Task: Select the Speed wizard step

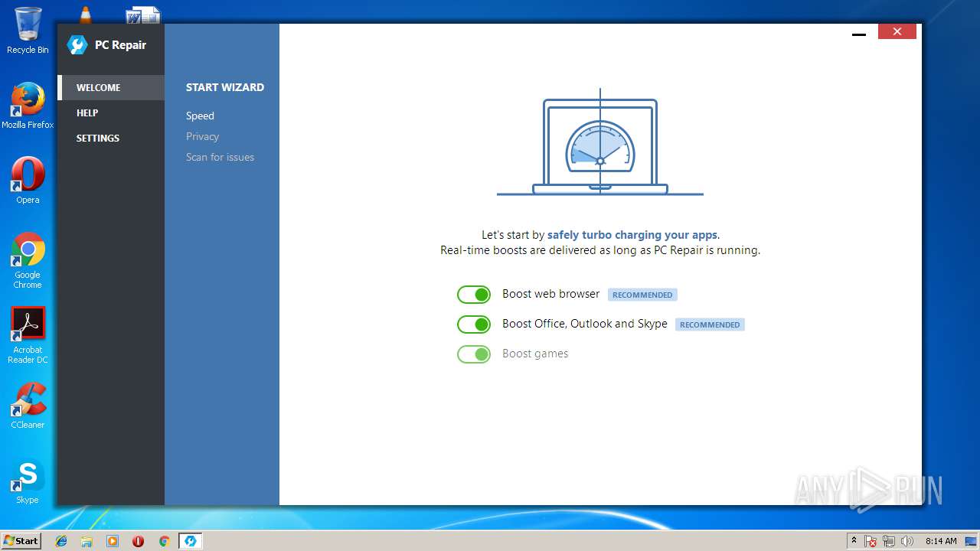Action: pyautogui.click(x=200, y=116)
